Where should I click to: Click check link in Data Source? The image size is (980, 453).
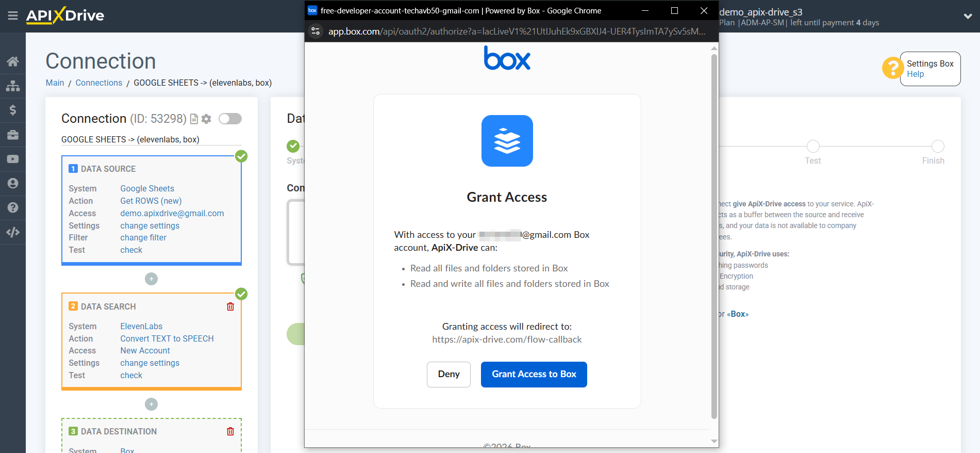pyautogui.click(x=131, y=250)
